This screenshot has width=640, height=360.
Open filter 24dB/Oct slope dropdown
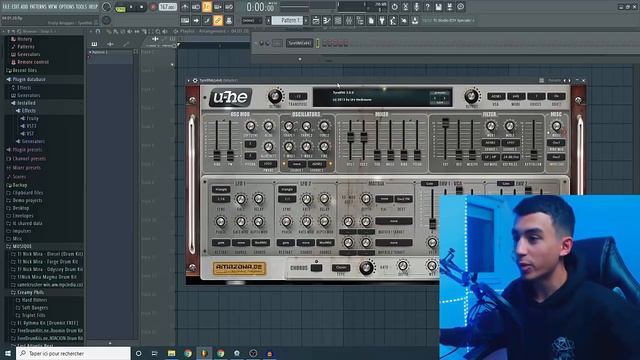point(511,157)
